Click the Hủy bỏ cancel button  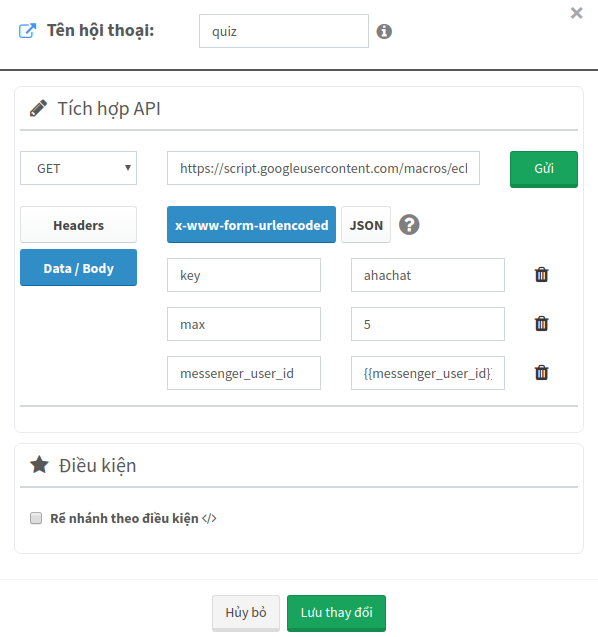(246, 613)
